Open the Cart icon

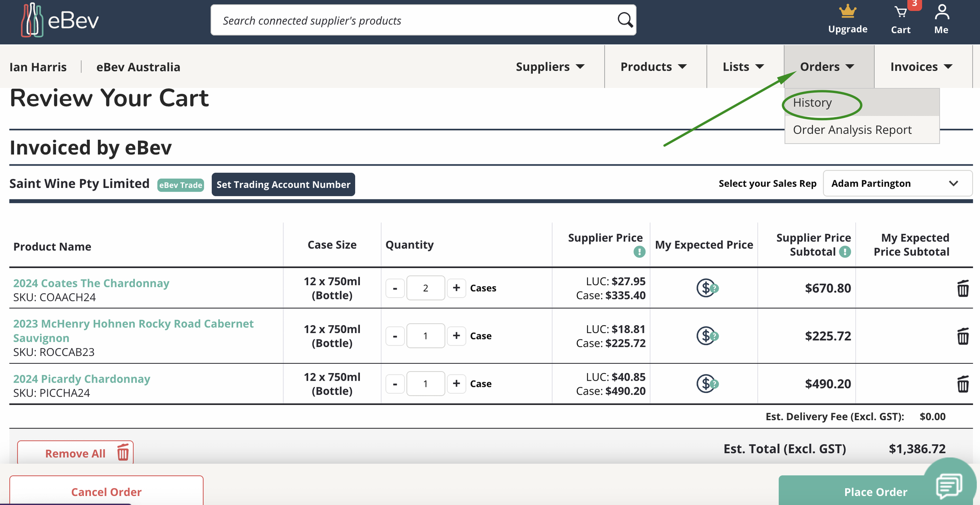(901, 13)
